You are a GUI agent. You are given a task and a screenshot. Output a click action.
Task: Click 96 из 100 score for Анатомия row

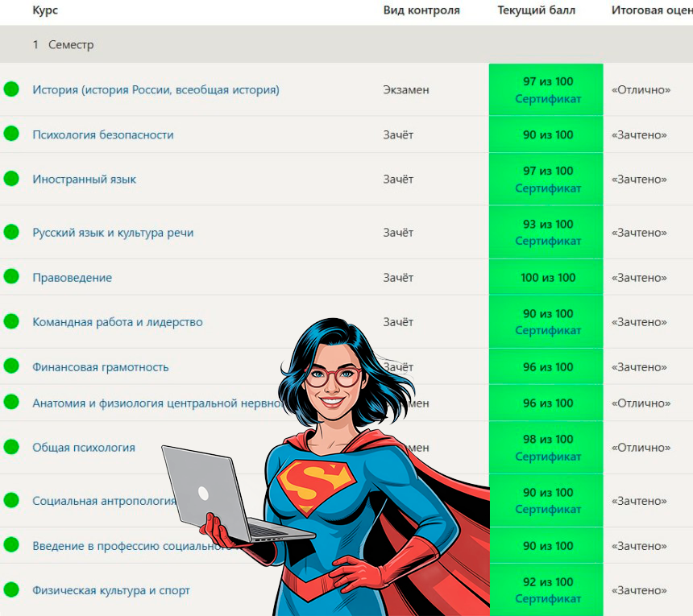(x=548, y=403)
